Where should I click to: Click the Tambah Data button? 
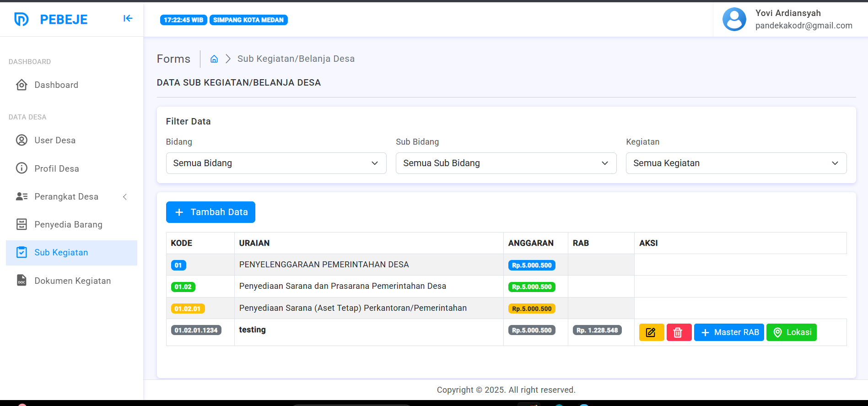[x=210, y=212]
